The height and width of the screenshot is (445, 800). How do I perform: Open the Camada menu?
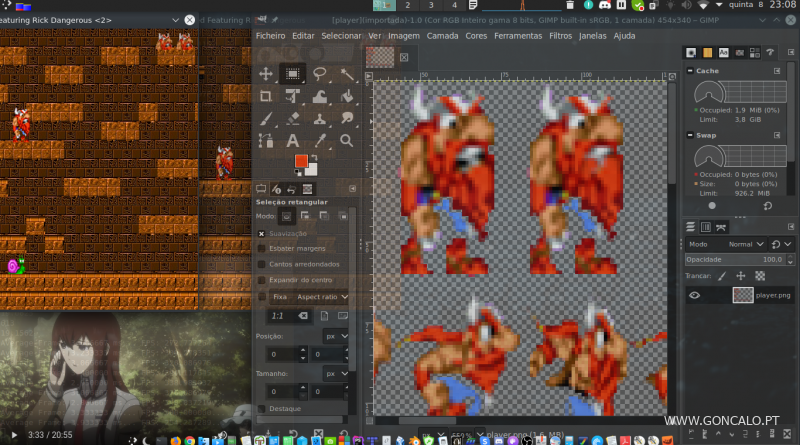click(x=442, y=36)
